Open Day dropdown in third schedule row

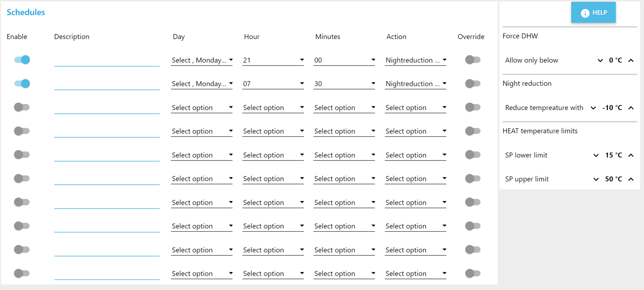point(202,108)
